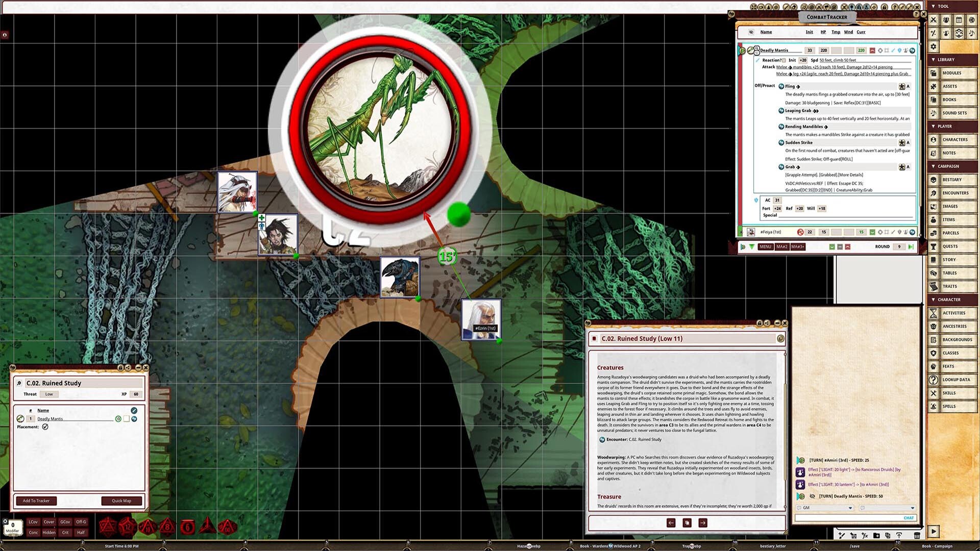The width and height of the screenshot is (980, 551).
Task: Click MENU in the Combat Tracker
Action: [766, 246]
